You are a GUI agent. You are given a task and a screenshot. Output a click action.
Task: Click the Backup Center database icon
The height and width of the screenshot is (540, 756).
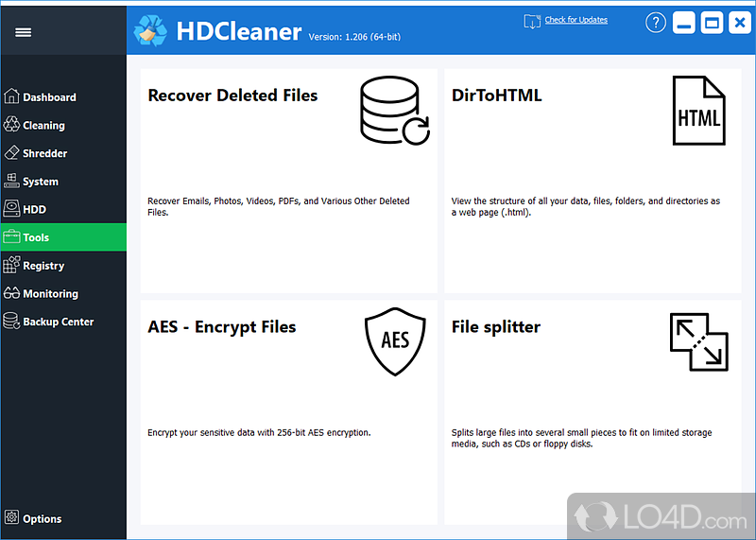(x=11, y=321)
